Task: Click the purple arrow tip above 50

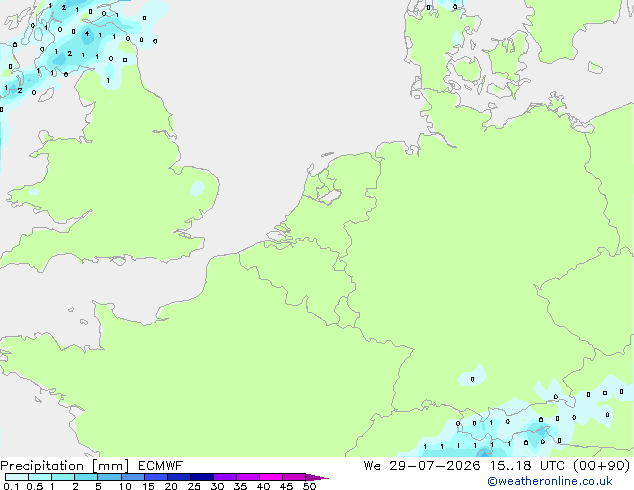Action: (317, 477)
